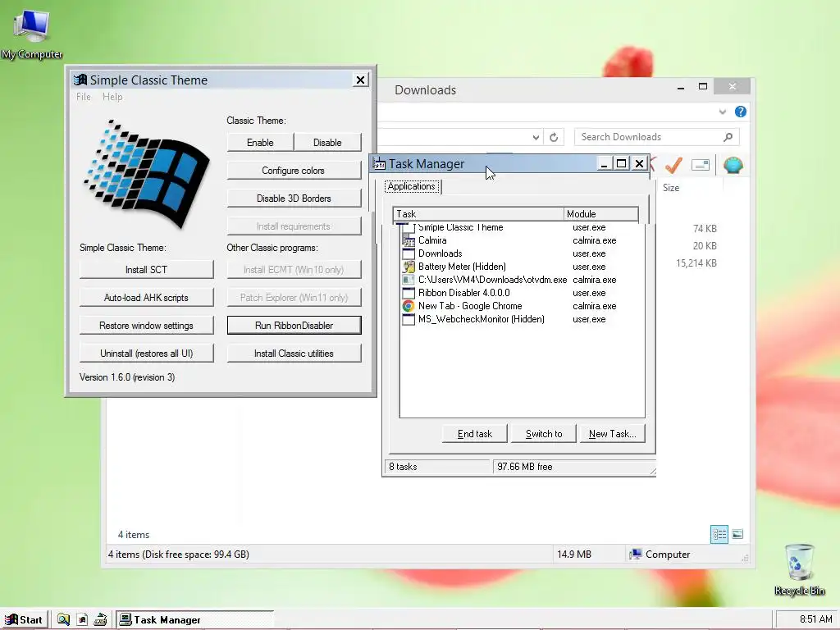Select the Calmira task row
The height and width of the screenshot is (630, 840).
pos(523,240)
